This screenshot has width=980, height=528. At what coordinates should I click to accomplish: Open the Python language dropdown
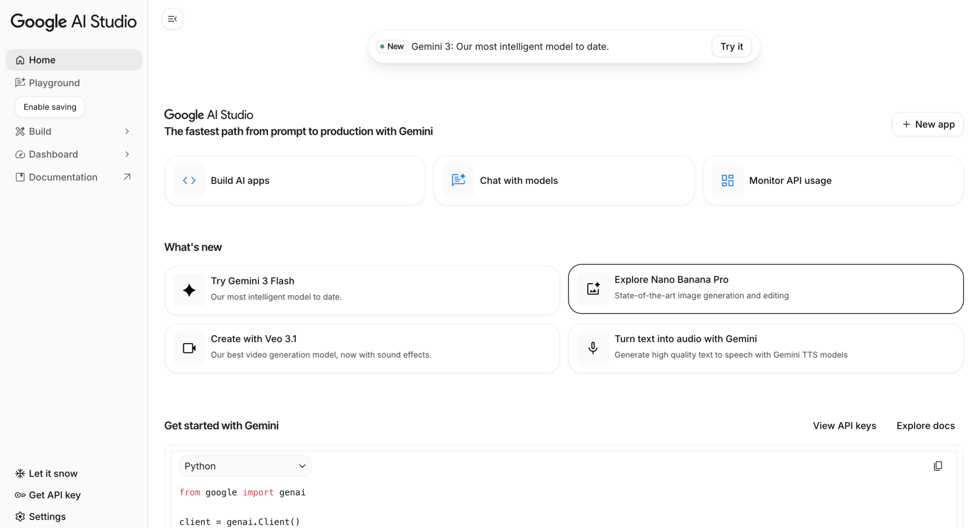click(244, 466)
